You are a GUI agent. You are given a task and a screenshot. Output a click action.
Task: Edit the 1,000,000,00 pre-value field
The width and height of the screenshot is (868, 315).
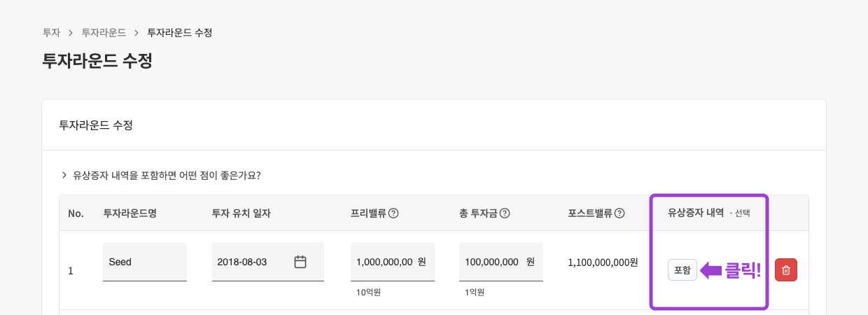(384, 262)
